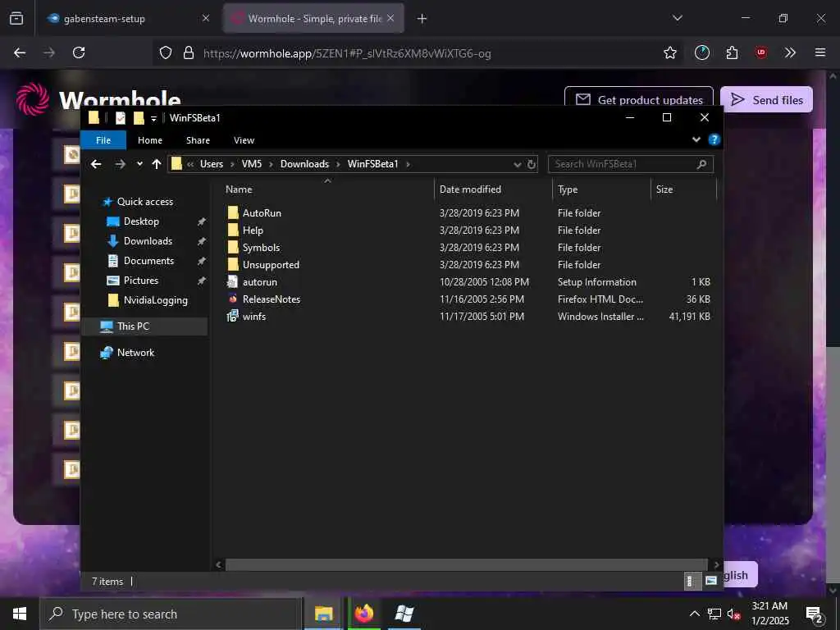Screen dimensions: 840x630
Task: Refresh the WinFSBeta1 folder view
Action: 531,164
